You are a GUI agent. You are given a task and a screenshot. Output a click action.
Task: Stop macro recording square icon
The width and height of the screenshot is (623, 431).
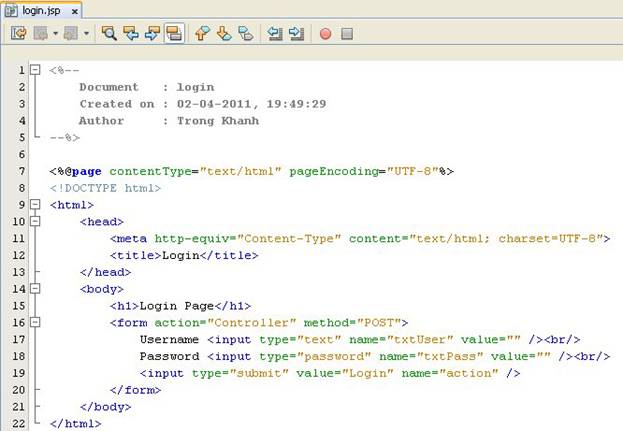coord(347,34)
